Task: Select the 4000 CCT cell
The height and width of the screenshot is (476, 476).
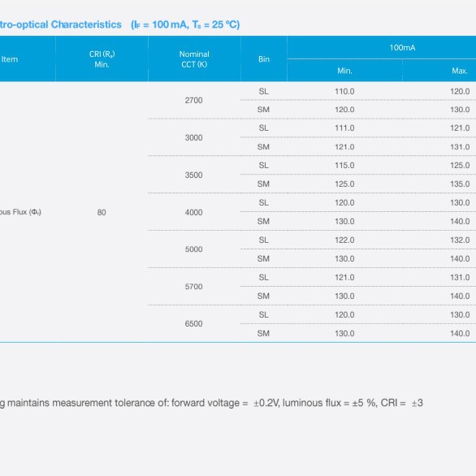Action: (x=193, y=212)
